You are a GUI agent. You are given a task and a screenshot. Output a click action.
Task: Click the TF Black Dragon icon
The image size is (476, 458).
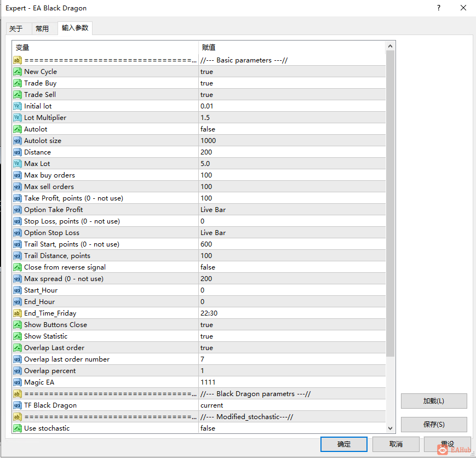tap(18, 406)
